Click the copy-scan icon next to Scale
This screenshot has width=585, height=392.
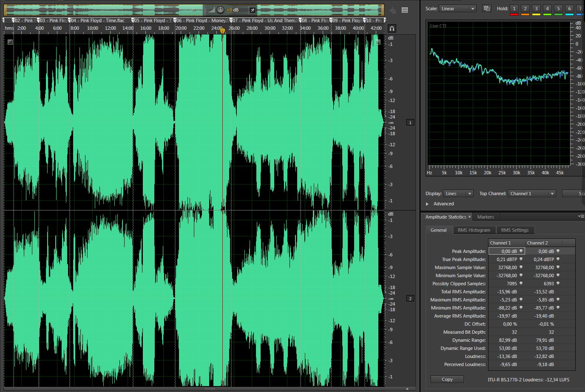(x=487, y=9)
